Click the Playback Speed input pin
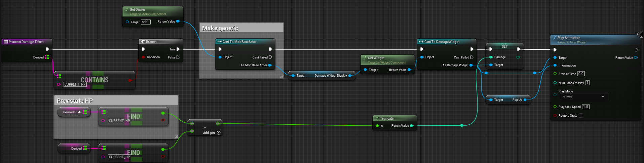Screen dimensions: 644x163 (x=555, y=107)
